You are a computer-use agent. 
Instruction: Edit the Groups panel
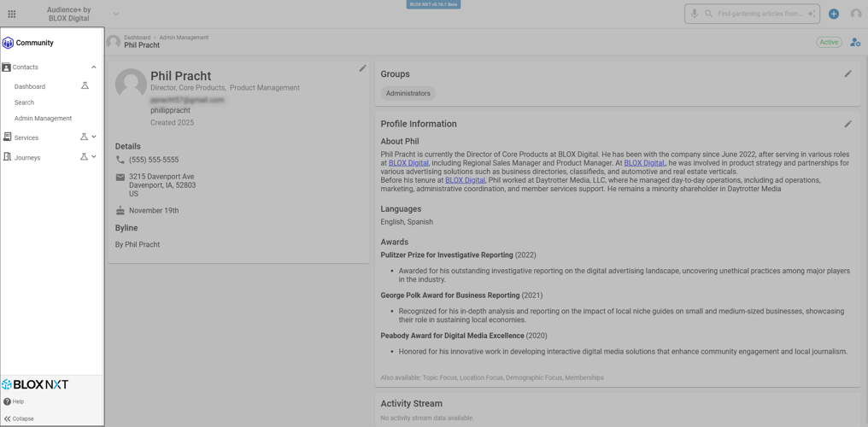coord(848,73)
